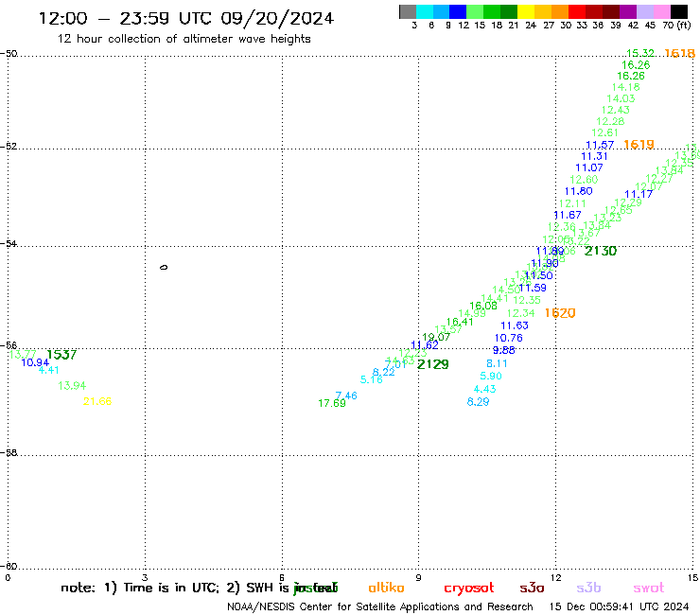700x615 pixels.
Task: Click the orange pass number 1619
Action: tap(639, 144)
